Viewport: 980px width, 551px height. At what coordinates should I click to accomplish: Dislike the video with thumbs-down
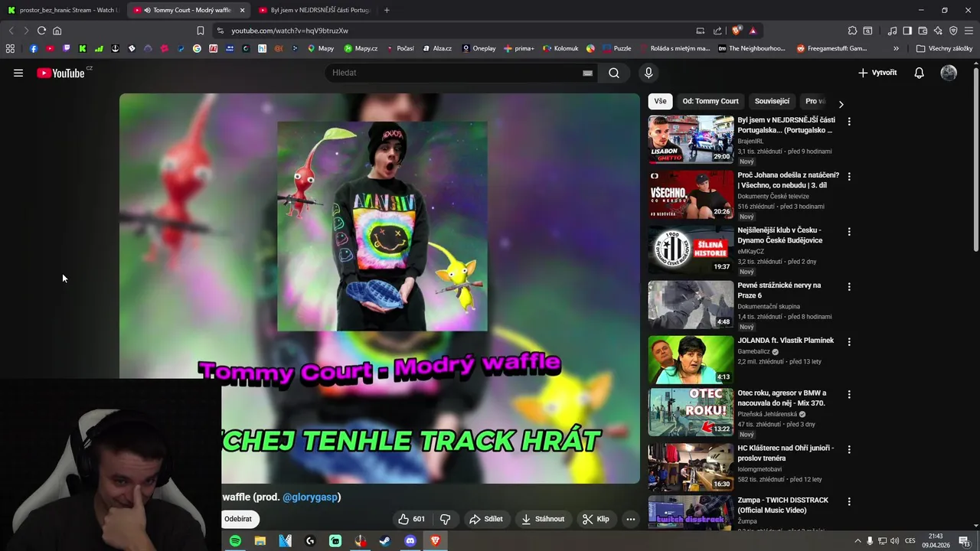(x=445, y=519)
